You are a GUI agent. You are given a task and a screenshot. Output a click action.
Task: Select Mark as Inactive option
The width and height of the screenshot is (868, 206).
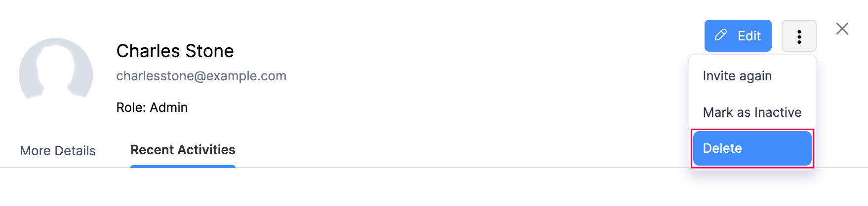coord(751,112)
